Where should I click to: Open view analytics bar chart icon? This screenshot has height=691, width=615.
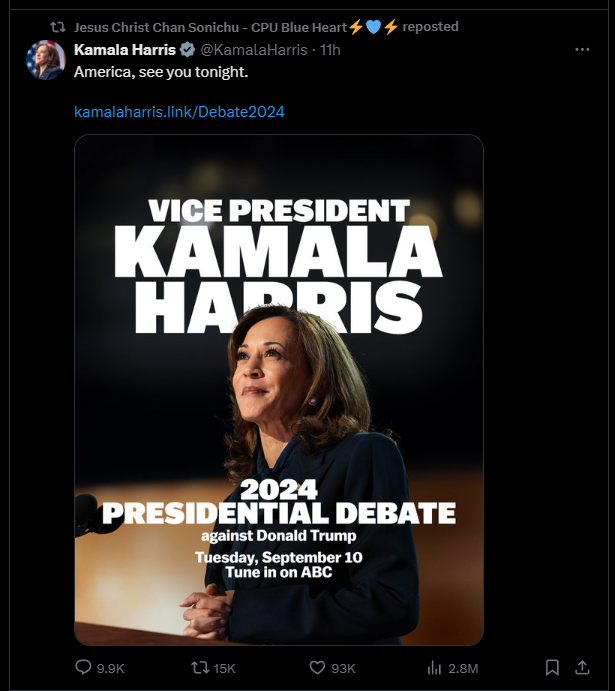click(x=434, y=668)
